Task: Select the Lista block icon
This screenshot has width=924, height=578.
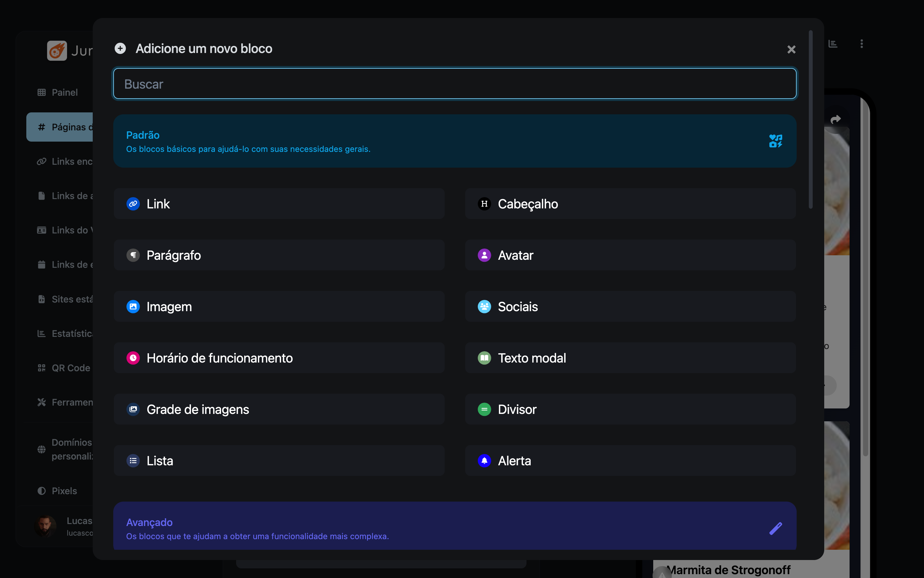Action: click(133, 461)
